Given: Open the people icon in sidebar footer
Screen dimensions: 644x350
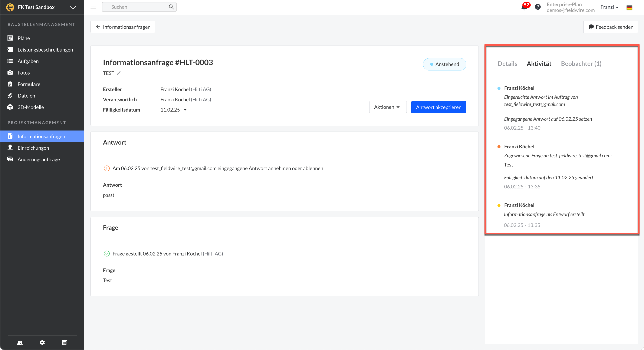Looking at the screenshot, I should 20,343.
